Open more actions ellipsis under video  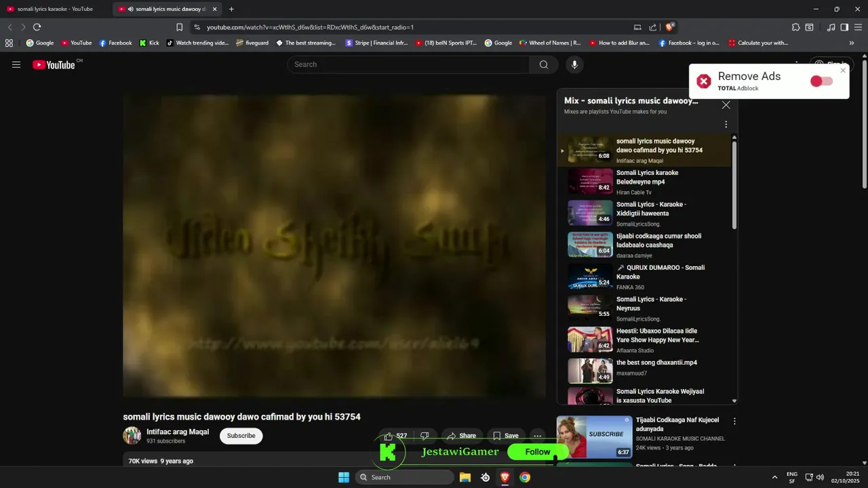click(538, 436)
